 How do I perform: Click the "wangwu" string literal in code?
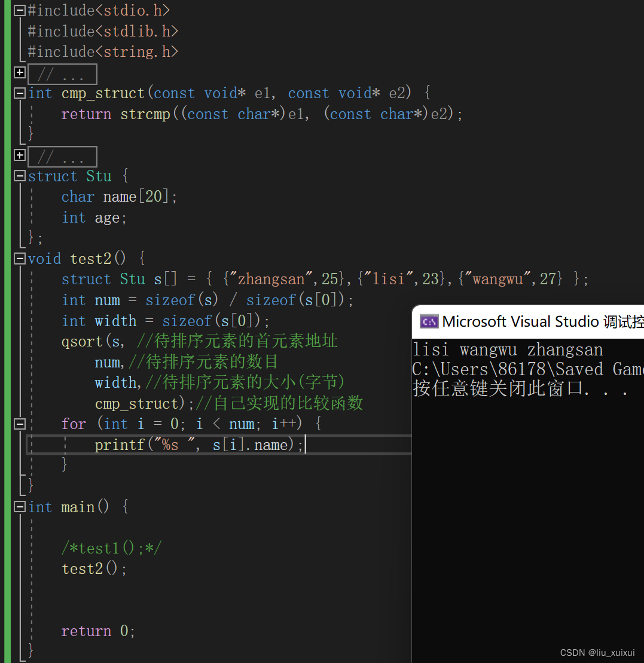(x=499, y=279)
